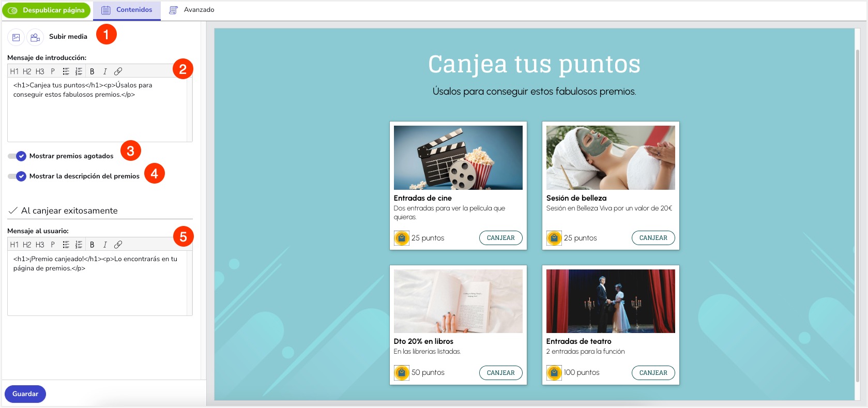This screenshot has height=408, width=868.
Task: Toggle bold in the intro message toolbar
Action: point(92,71)
